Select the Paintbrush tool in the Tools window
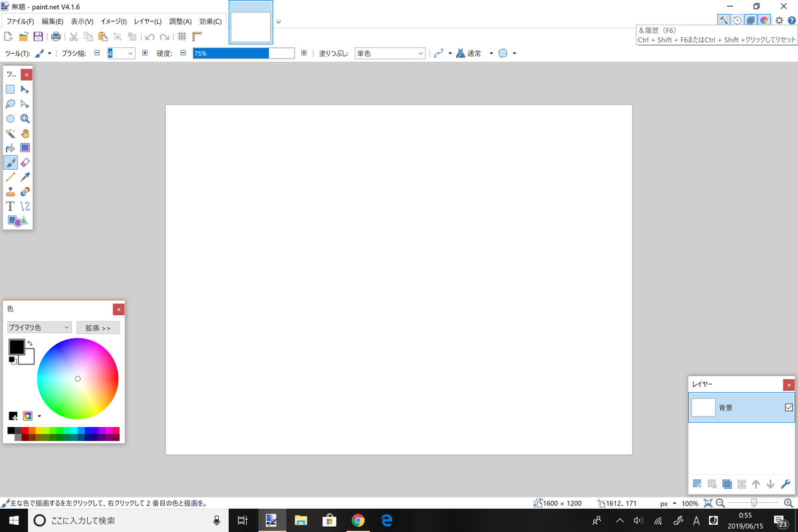 pyautogui.click(x=11, y=162)
